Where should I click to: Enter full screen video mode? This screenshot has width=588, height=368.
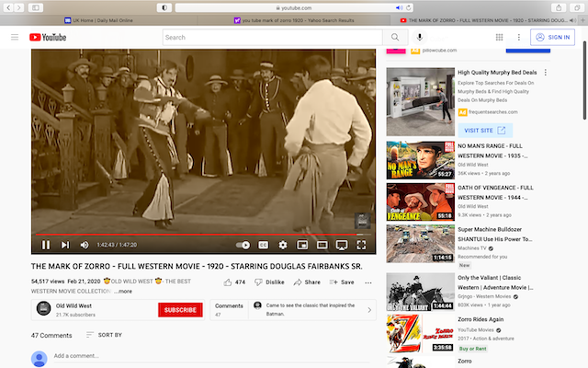[x=361, y=246]
